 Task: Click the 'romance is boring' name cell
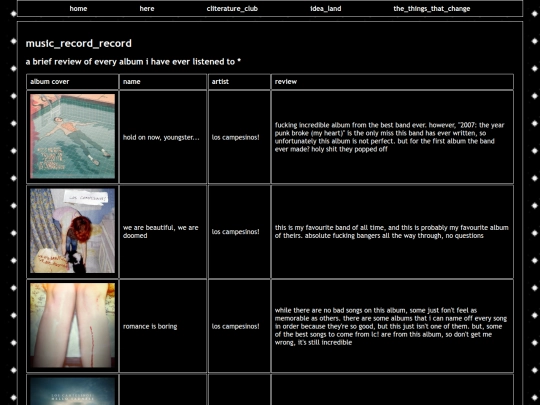click(x=163, y=326)
